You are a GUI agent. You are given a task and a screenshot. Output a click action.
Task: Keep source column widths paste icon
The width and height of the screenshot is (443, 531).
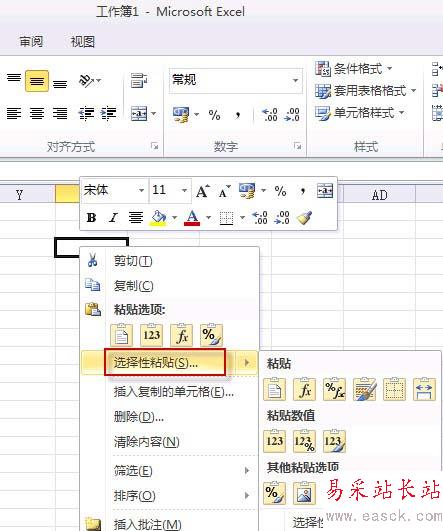424,390
